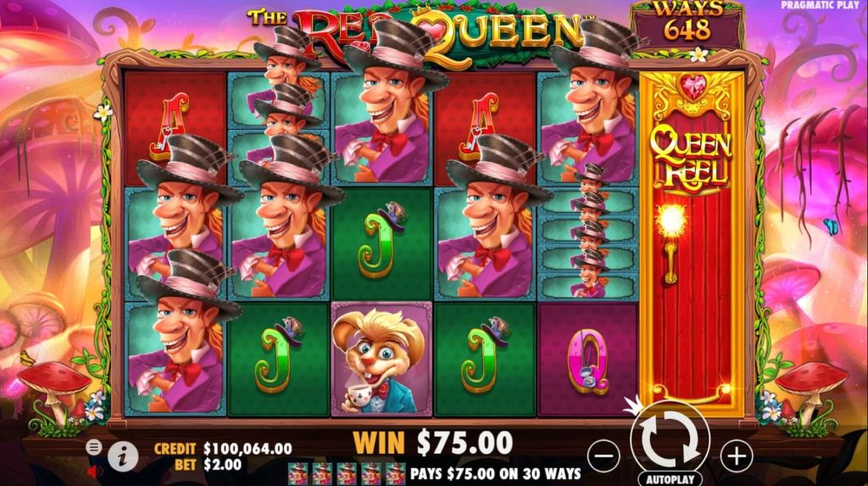Click the green J in middle reel
This screenshot has width=868, height=486.
click(x=381, y=244)
